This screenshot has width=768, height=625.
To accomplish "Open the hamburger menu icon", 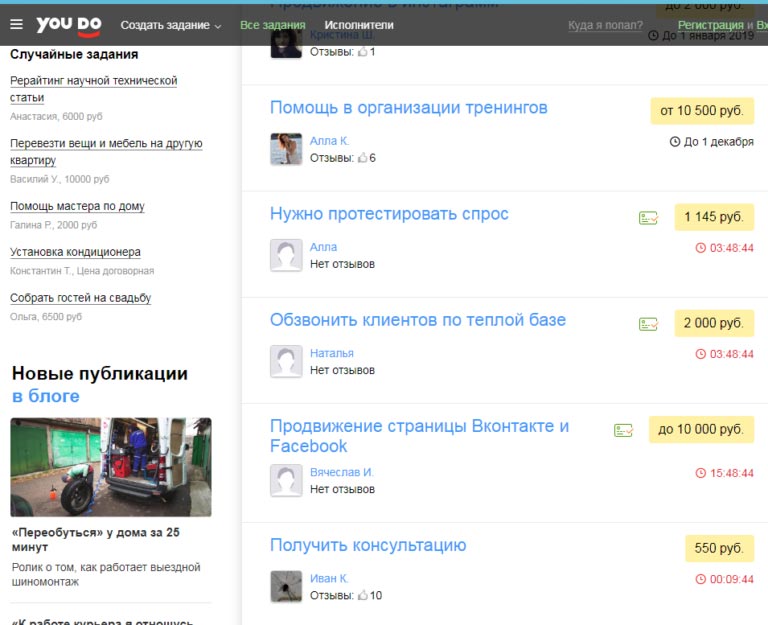I will [16, 25].
